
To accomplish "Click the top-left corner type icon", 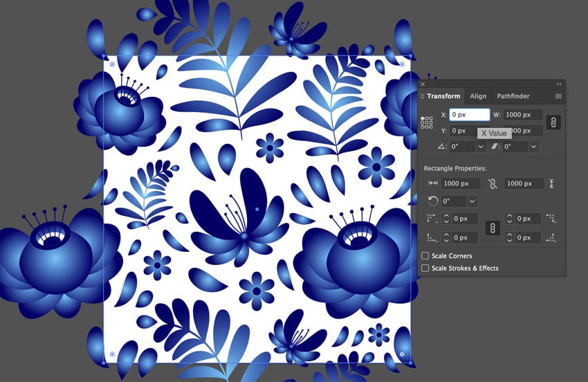I will [x=432, y=219].
